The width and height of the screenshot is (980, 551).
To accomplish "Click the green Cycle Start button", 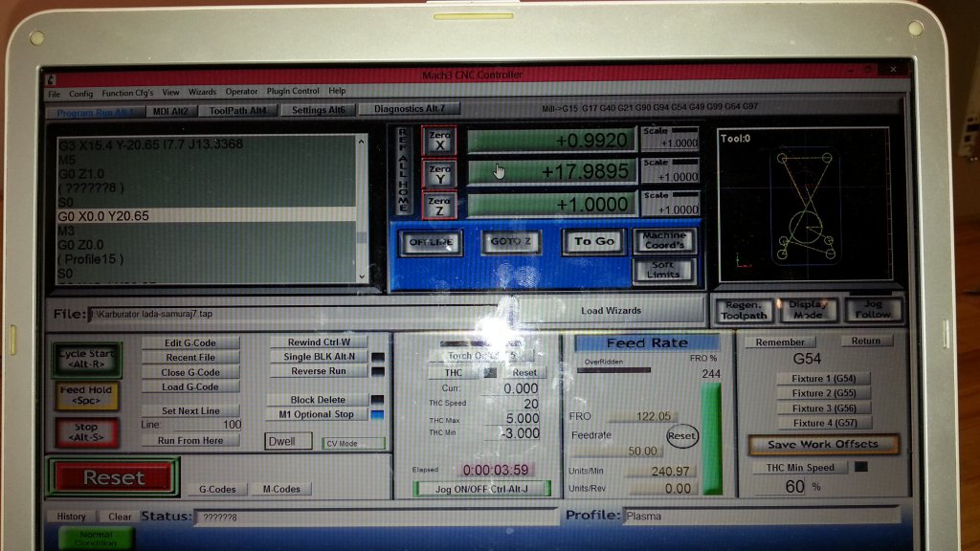I will [x=86, y=360].
